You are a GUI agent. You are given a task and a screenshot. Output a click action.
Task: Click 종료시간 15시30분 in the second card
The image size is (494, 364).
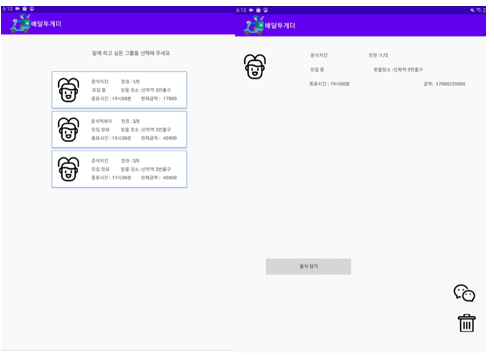click(x=111, y=138)
